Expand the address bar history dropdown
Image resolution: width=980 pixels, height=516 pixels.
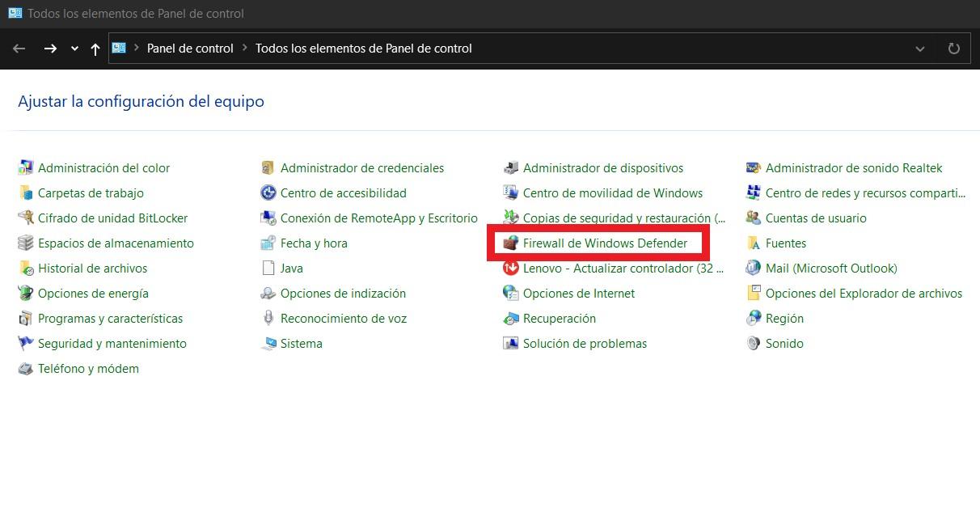point(920,49)
